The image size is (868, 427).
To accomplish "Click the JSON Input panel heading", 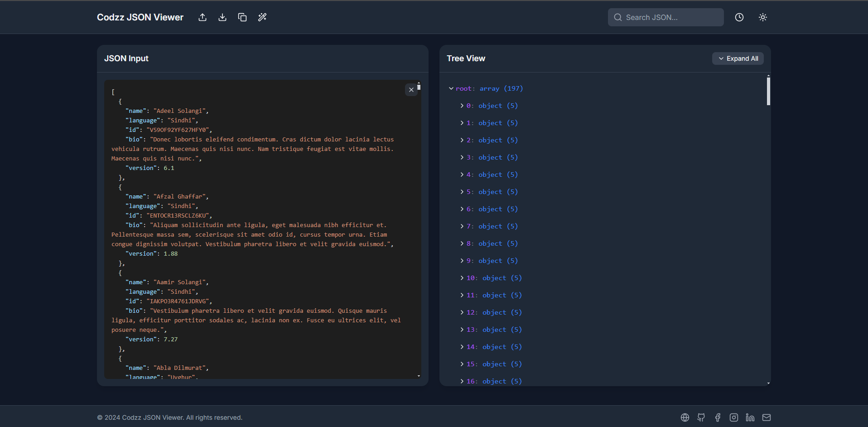I will coord(126,58).
